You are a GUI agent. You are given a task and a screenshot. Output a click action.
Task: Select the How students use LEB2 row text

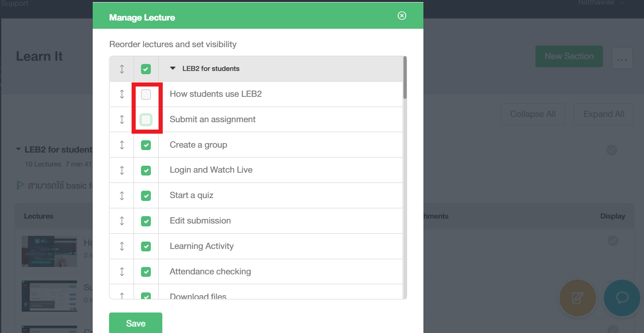pos(216,94)
